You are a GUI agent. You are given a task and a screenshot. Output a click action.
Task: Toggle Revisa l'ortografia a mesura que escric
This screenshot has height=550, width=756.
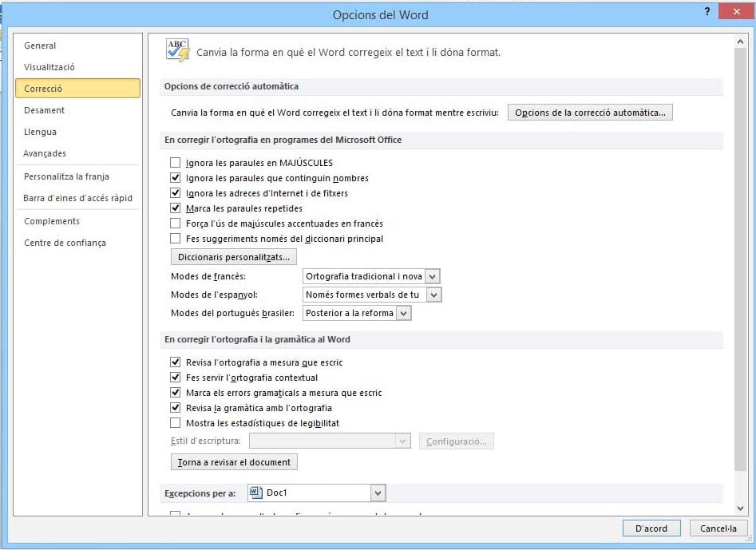click(x=176, y=362)
